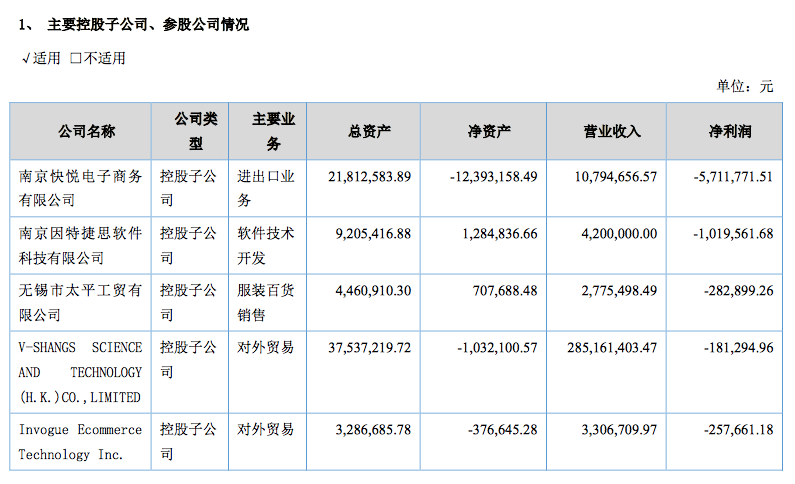The height and width of the screenshot is (484, 795).
Task: Select net profit -257,661.18
Action: [739, 430]
